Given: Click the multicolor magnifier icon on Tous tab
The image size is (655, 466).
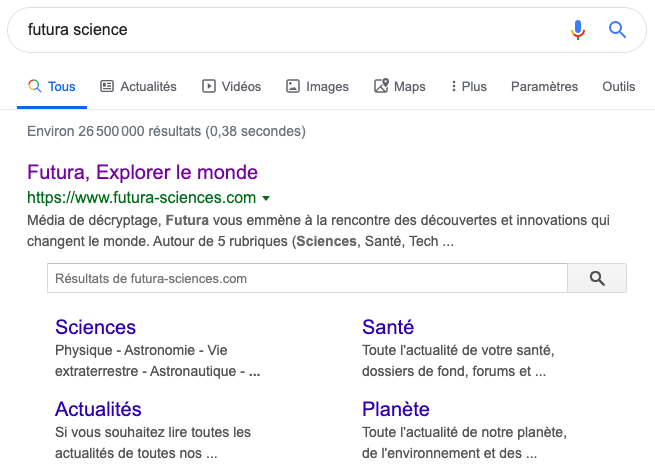Looking at the screenshot, I should click(35, 86).
